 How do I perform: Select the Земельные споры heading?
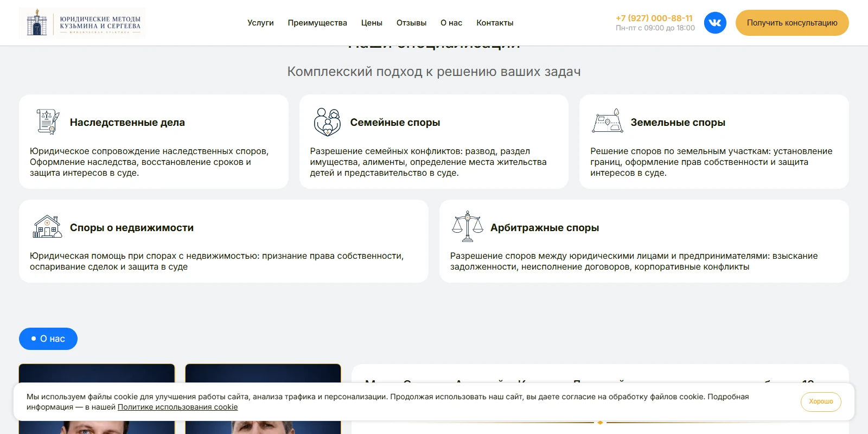(678, 123)
